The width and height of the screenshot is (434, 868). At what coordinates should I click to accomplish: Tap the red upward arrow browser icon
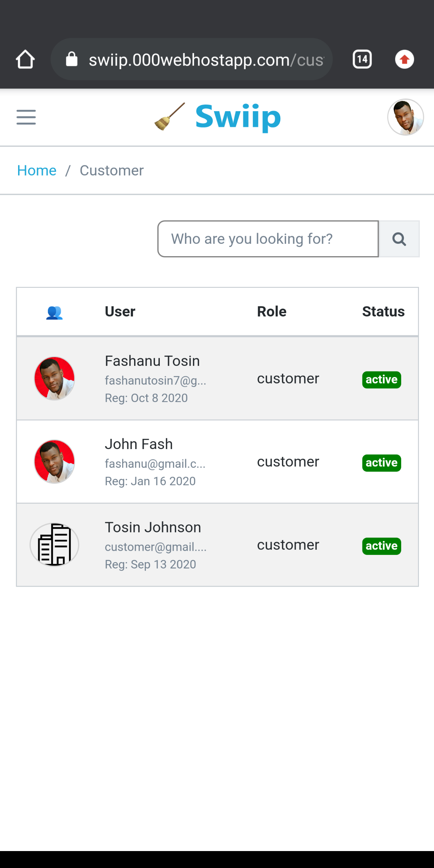click(404, 60)
